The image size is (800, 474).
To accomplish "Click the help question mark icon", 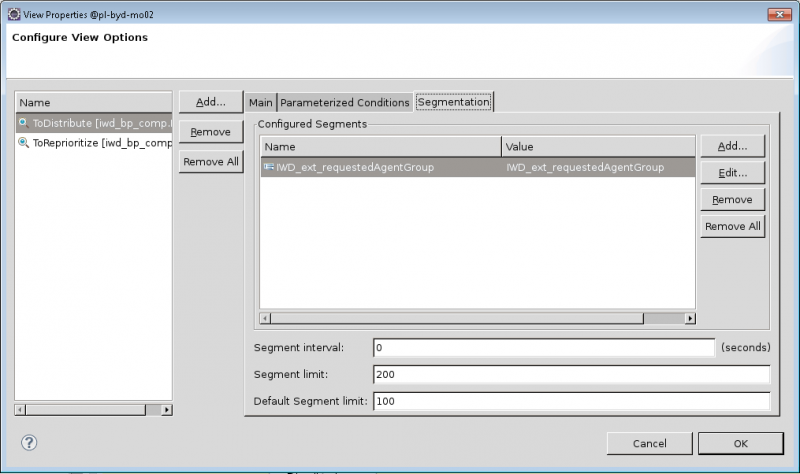I will coord(28,442).
